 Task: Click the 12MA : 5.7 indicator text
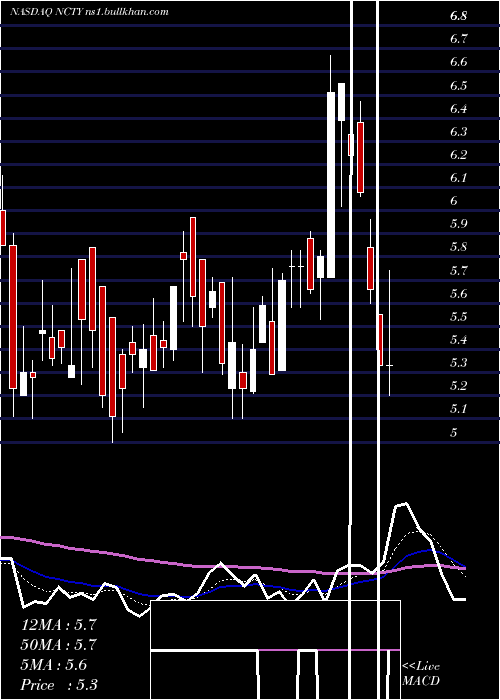[59, 625]
